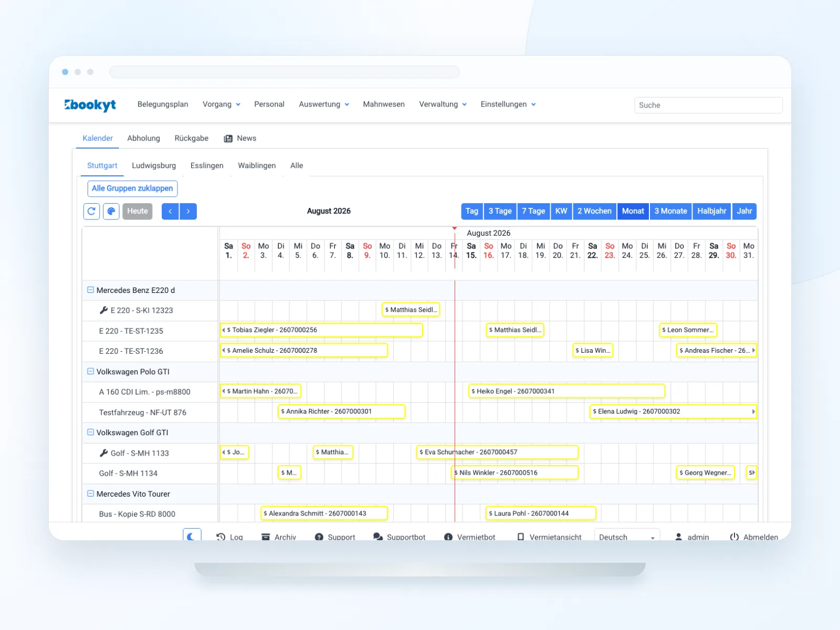Collapse the Volkswagen Golf GTI group

(90, 432)
